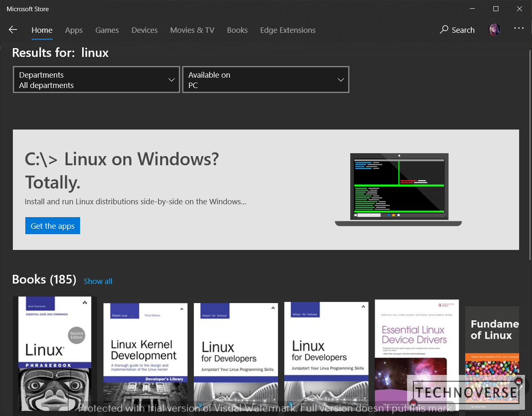Switch to the Books tab
Viewport: 532px width, 416px height.
[x=237, y=30]
